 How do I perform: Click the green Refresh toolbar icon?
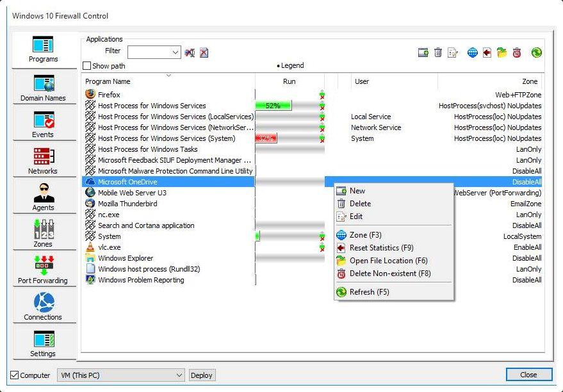(x=537, y=53)
